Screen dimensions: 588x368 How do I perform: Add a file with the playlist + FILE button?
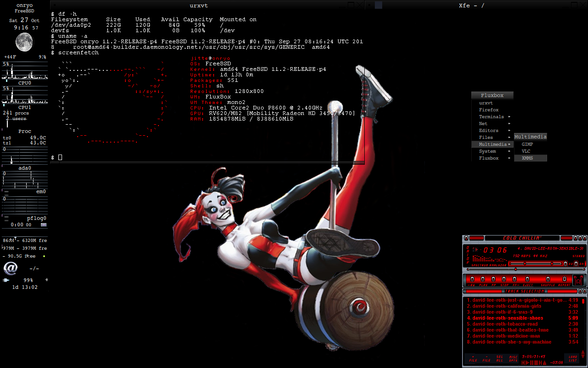[x=473, y=359]
